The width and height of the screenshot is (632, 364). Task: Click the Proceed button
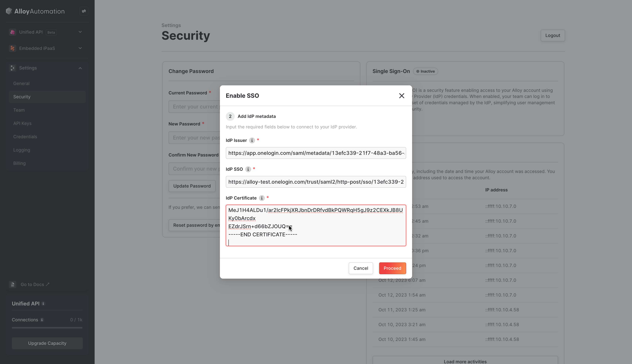tap(392, 268)
